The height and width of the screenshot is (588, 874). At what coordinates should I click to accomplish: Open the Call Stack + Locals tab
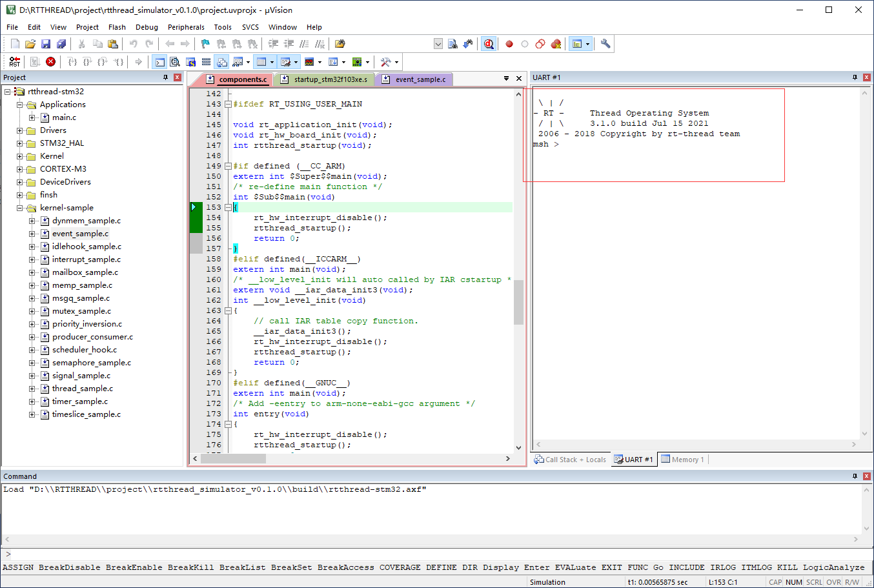(x=570, y=460)
